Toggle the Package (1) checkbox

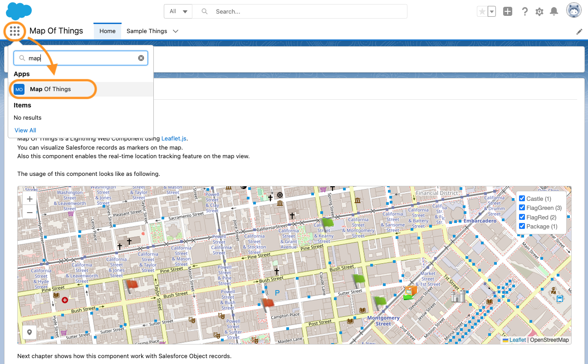[x=522, y=226]
